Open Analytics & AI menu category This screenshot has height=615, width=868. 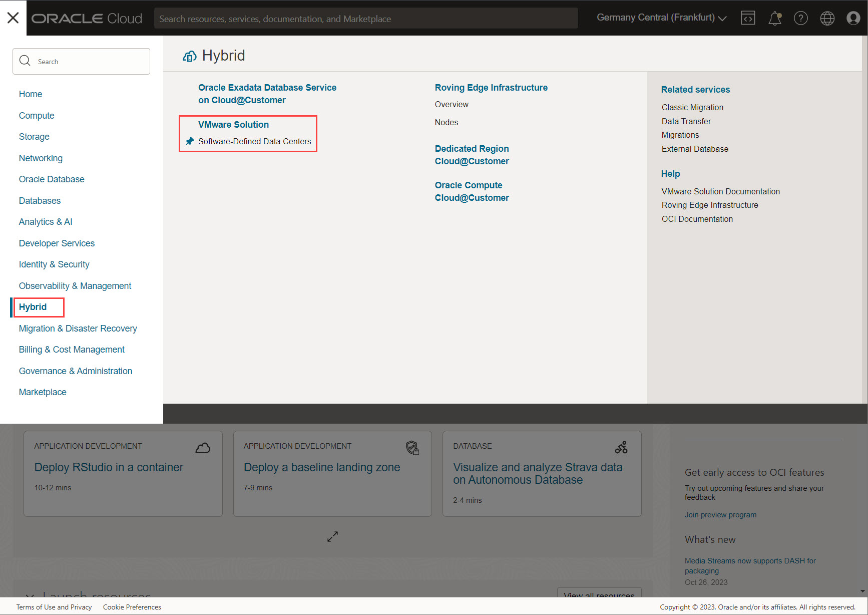coord(46,222)
